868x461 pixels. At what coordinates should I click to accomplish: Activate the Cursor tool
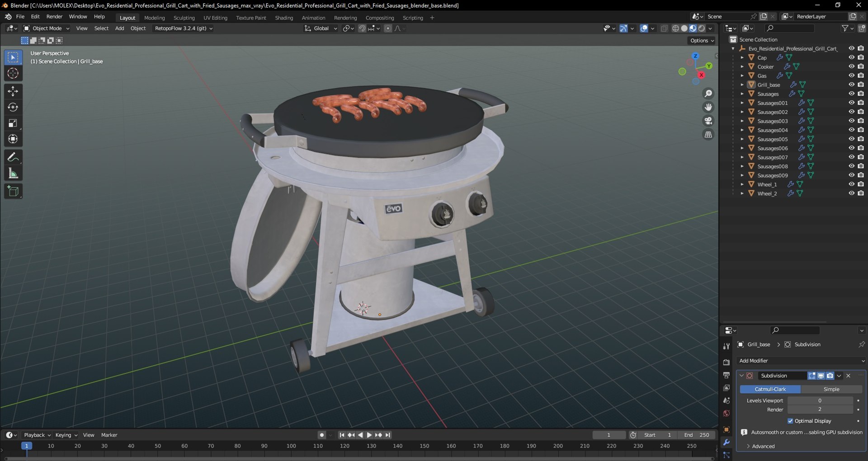click(x=13, y=73)
